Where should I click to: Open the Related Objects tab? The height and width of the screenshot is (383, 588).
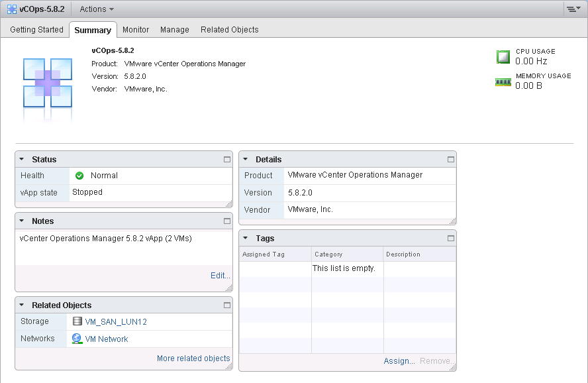pyautogui.click(x=229, y=30)
